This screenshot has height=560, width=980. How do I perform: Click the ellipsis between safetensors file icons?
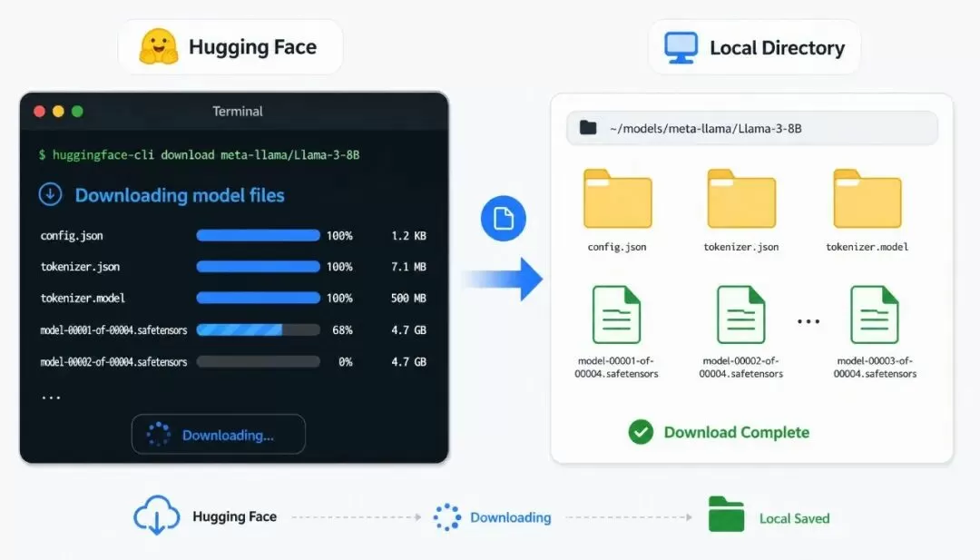tap(808, 321)
